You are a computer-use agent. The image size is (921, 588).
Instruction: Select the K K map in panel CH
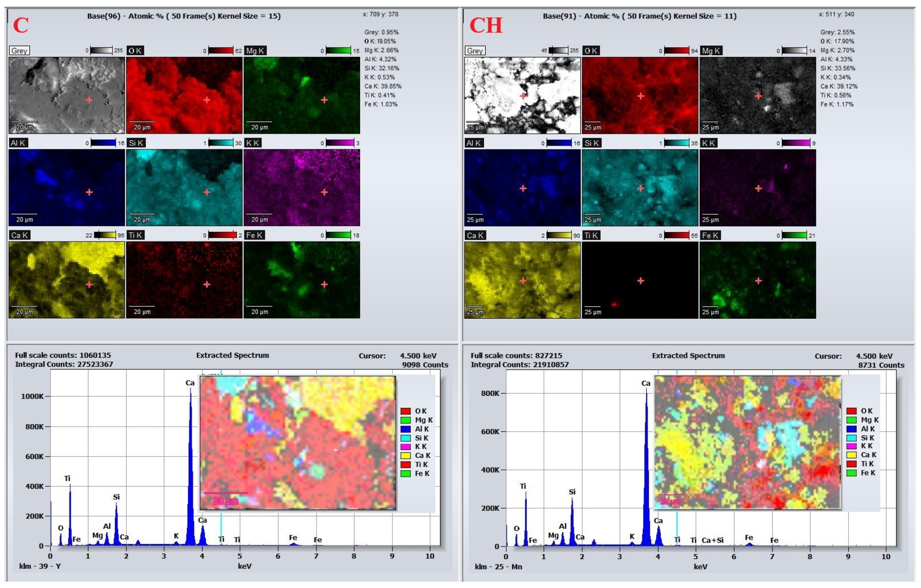(x=758, y=187)
